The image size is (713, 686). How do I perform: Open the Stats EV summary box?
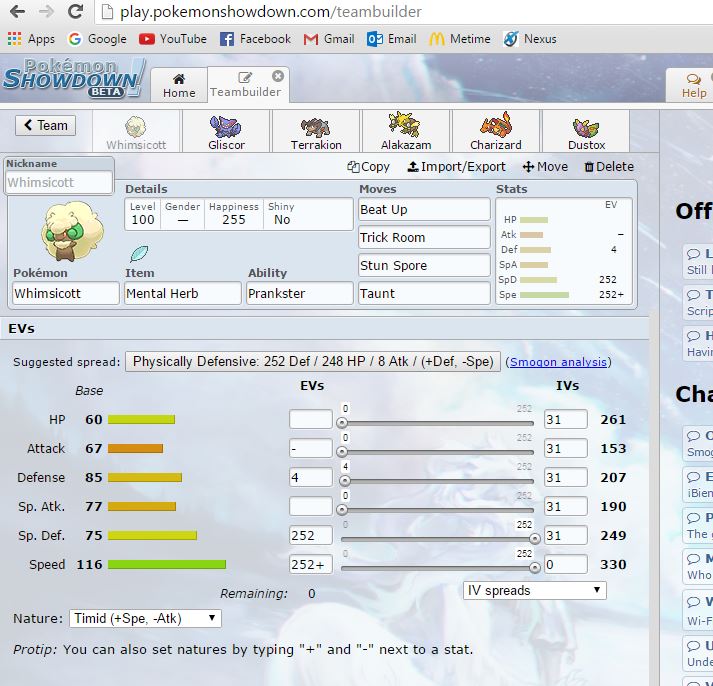click(564, 251)
